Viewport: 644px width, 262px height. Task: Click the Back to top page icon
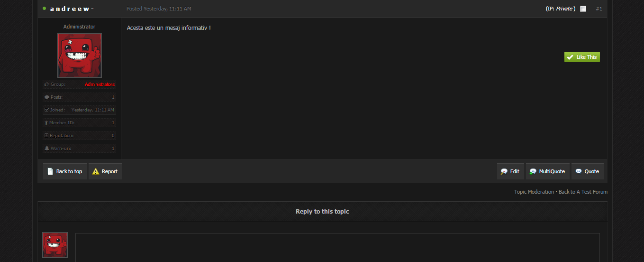tap(50, 171)
